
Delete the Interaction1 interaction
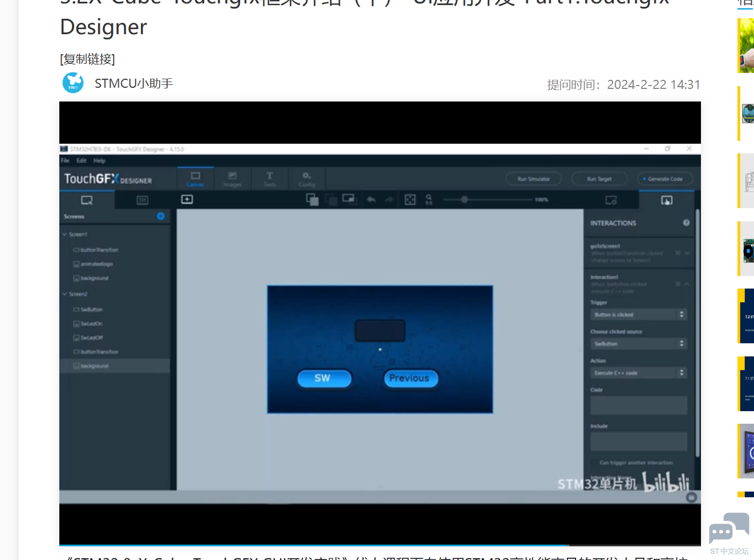678,283
